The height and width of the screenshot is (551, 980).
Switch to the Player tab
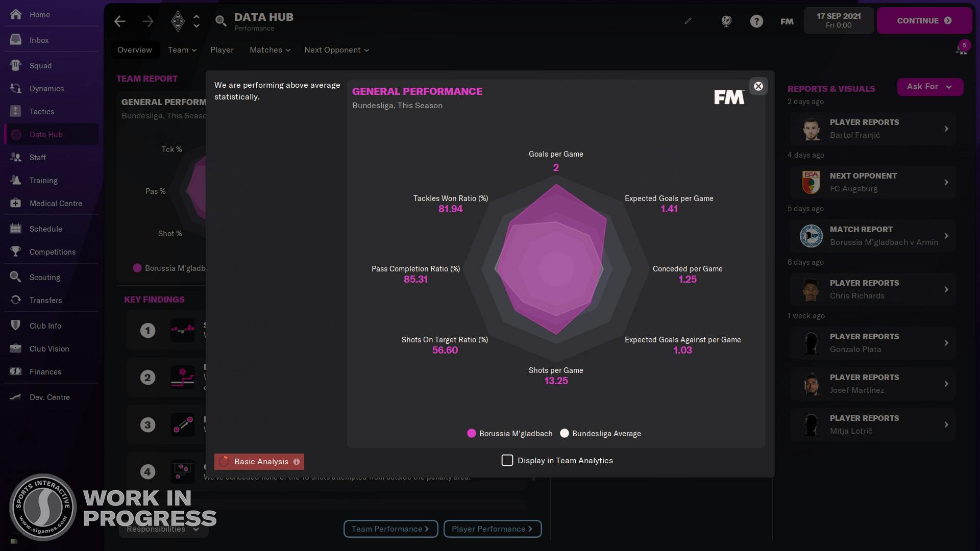point(222,50)
